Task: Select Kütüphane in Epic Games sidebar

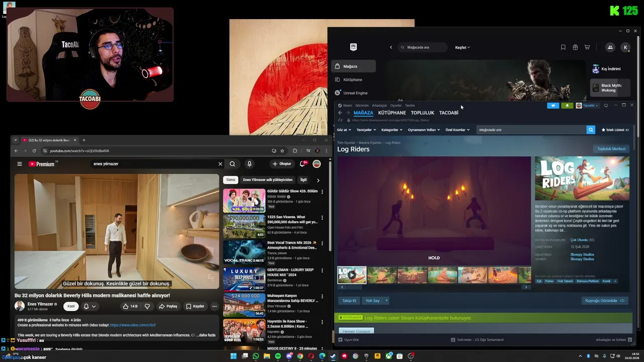Action: 353,79
